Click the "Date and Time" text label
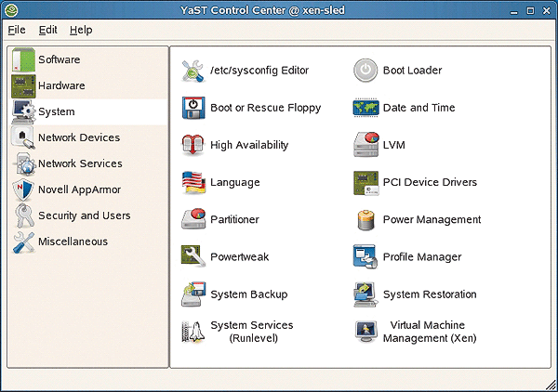The image size is (558, 392). tap(418, 108)
